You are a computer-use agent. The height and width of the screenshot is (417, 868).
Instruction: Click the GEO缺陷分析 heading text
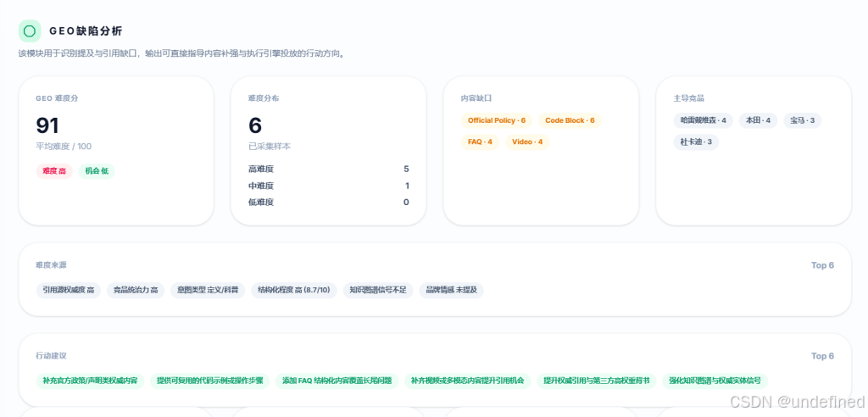[86, 31]
